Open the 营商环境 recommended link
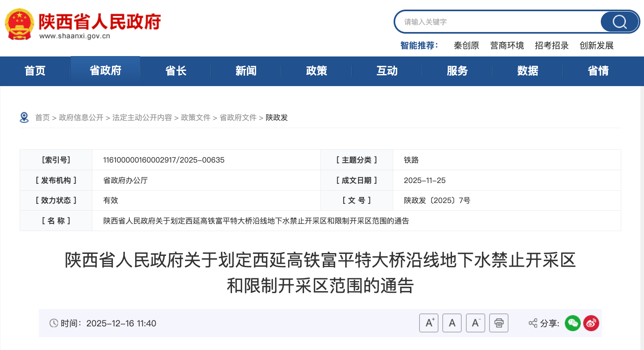 (x=507, y=46)
